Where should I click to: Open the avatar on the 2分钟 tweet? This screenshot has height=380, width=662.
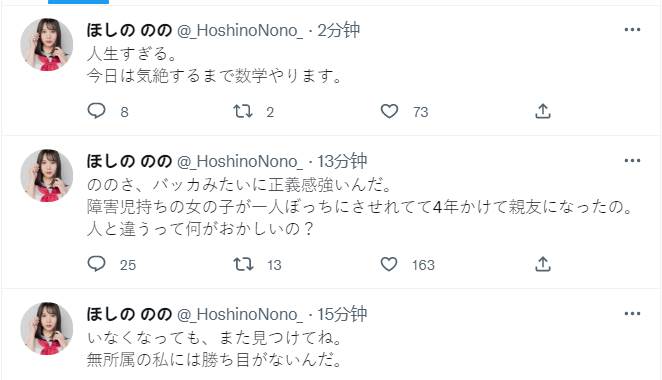[46, 44]
